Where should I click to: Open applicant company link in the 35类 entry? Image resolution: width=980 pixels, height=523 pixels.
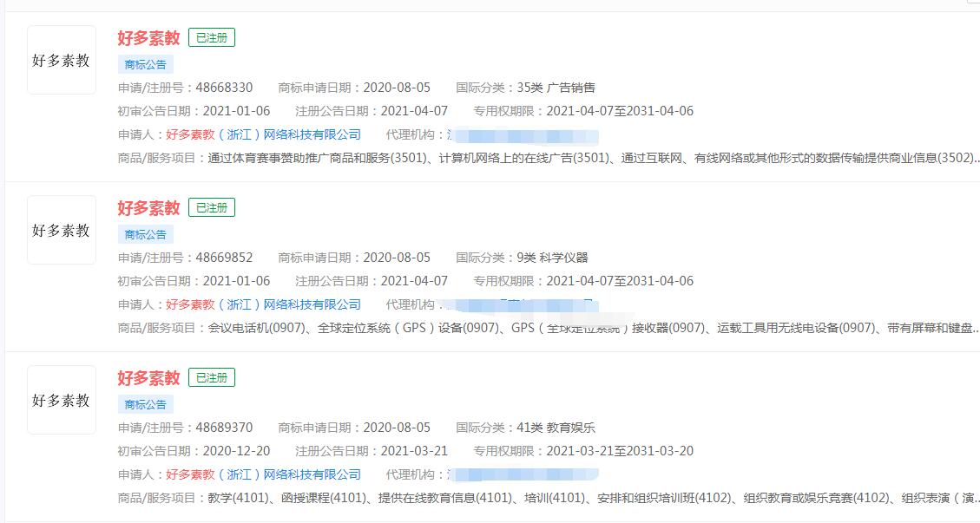coord(263,134)
